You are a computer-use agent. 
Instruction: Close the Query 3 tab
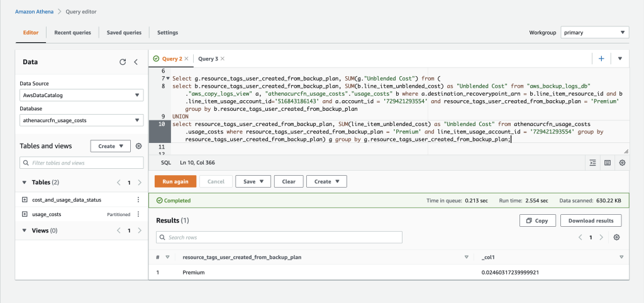point(223,59)
